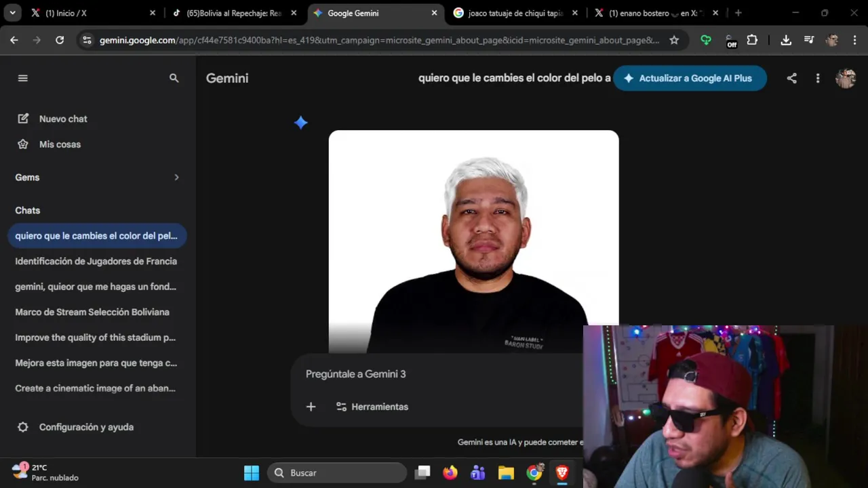The width and height of the screenshot is (868, 488).
Task: Click the Nuevo chat pencil icon
Action: click(x=23, y=119)
